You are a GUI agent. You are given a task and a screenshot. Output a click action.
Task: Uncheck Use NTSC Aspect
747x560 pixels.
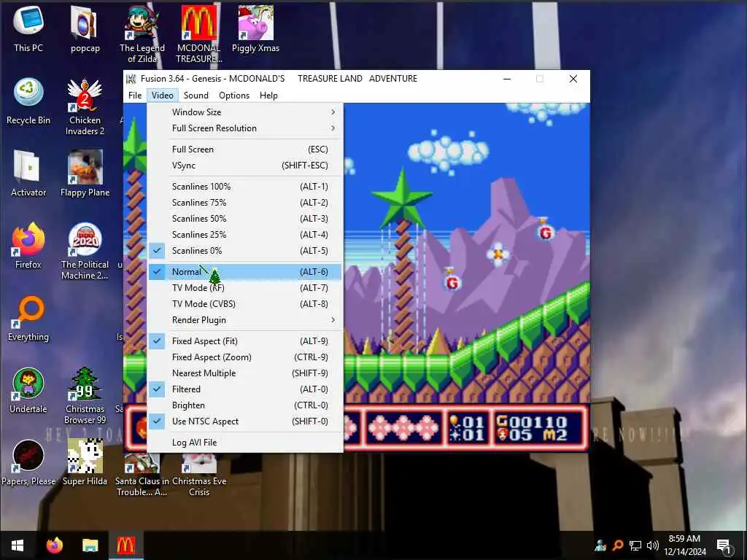point(245,421)
